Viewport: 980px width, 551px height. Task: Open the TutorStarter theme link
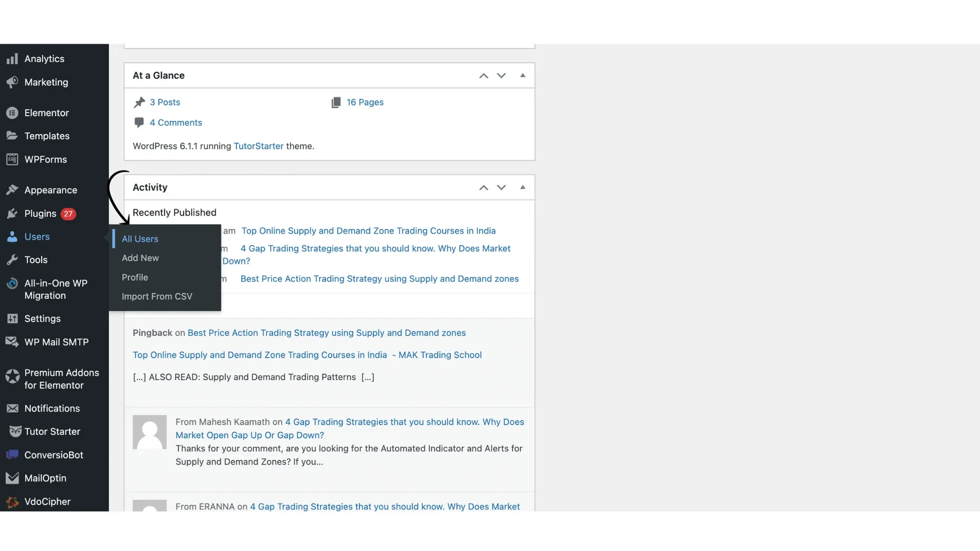coord(258,146)
